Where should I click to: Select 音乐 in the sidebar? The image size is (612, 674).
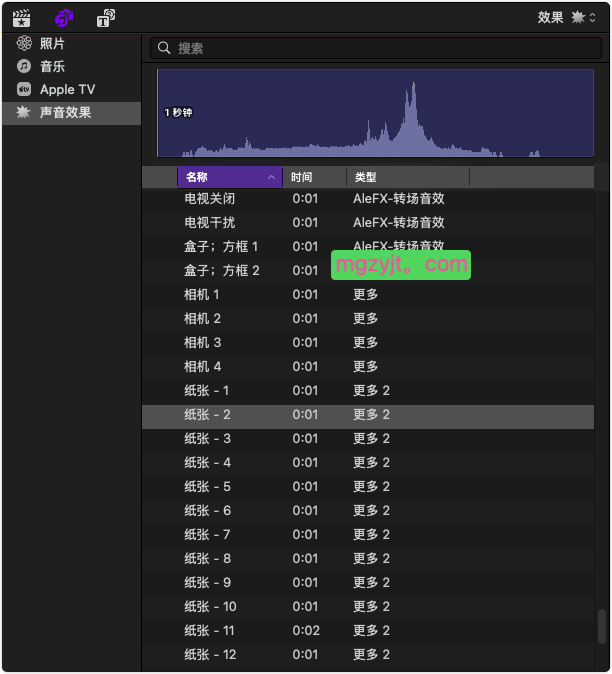pyautogui.click(x=72, y=67)
